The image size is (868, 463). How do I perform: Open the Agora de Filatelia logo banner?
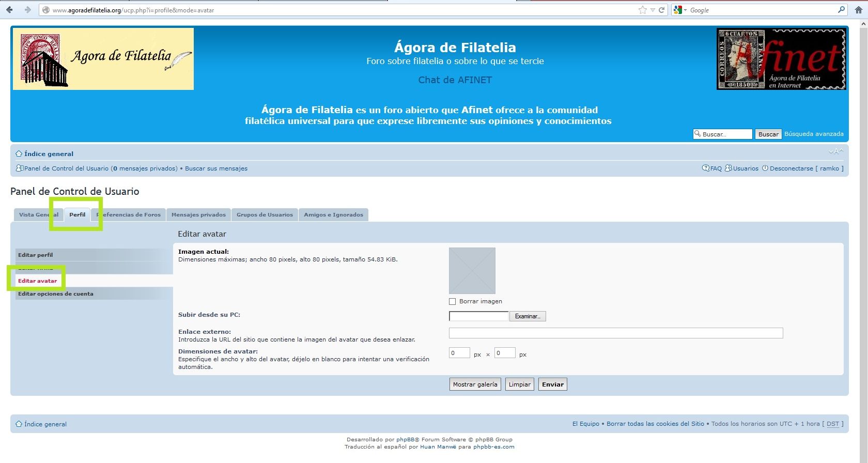103,59
